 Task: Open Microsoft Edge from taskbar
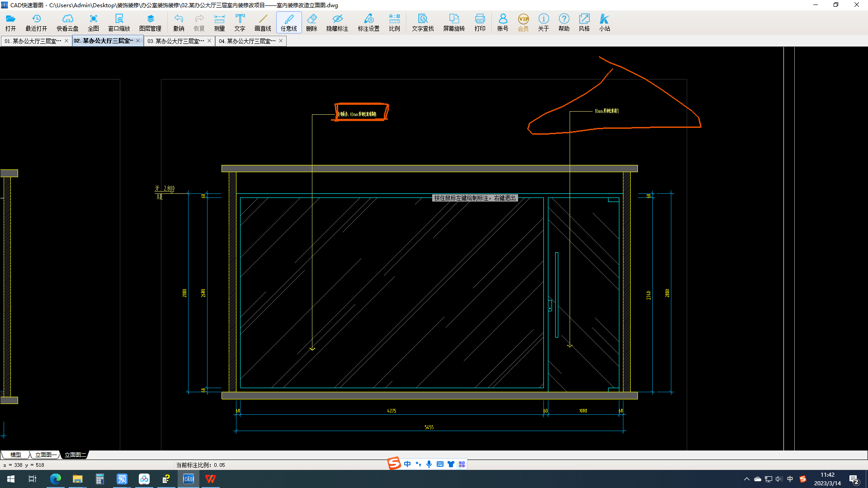55,479
